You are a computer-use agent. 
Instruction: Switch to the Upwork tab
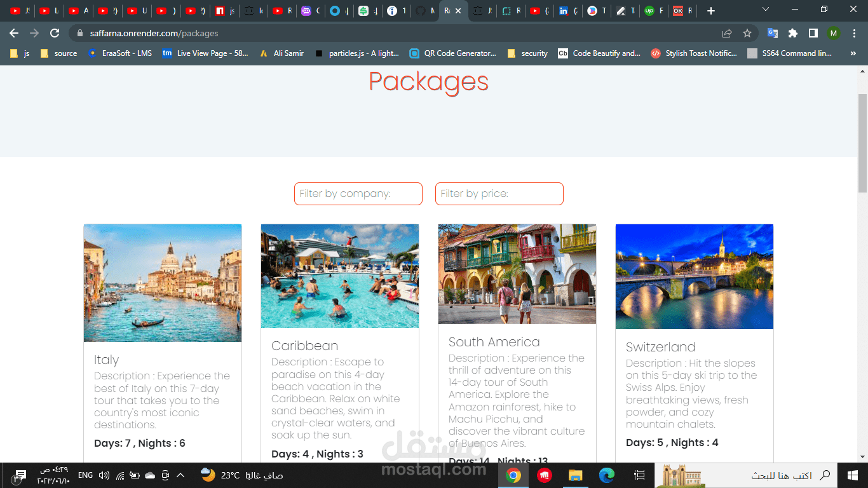point(653,11)
